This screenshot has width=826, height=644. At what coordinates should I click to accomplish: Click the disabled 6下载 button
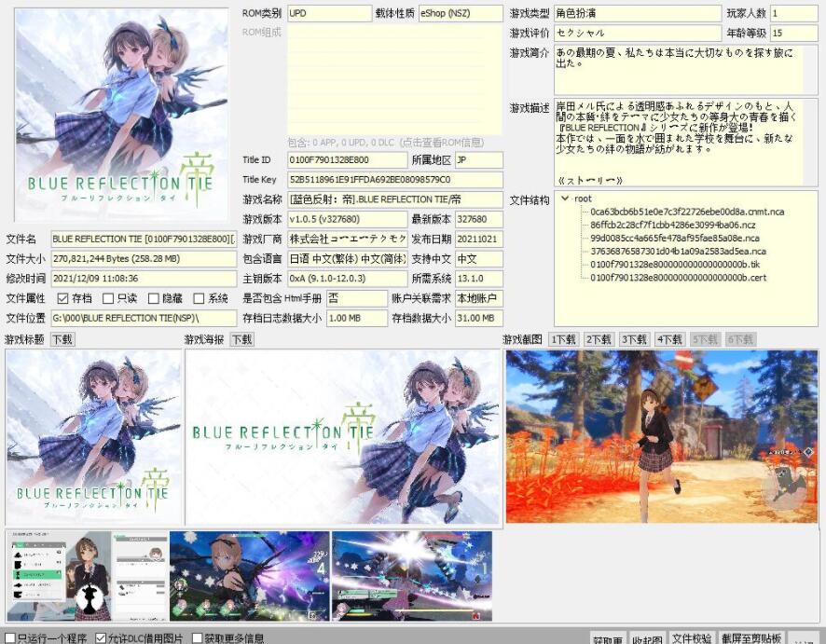pos(740,339)
